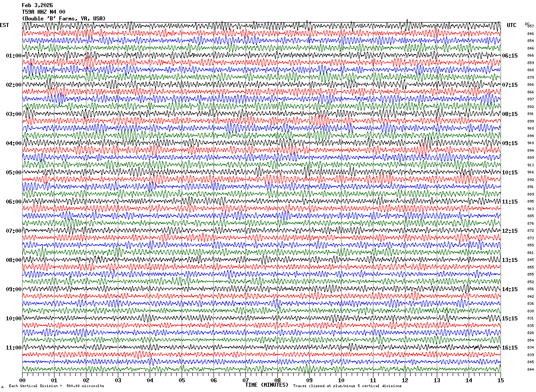Click the DC offset value "903"
Viewport: 536px width, 392px height.
pyautogui.click(x=531, y=209)
